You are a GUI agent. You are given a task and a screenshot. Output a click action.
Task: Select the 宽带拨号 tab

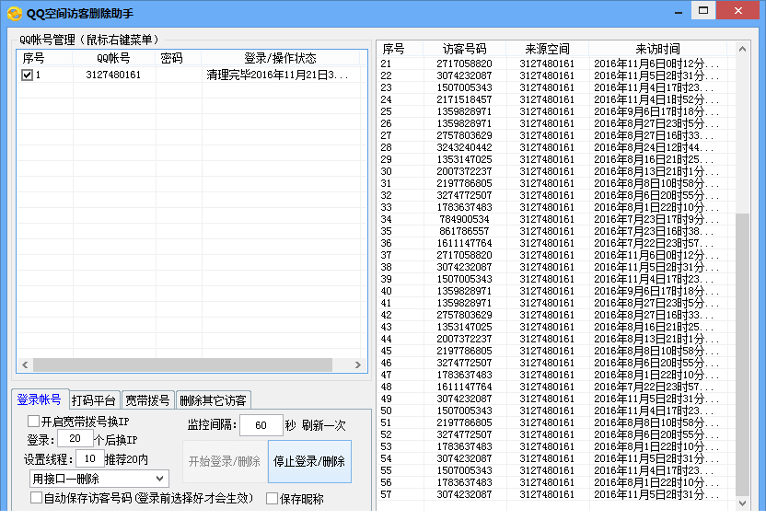[147, 400]
